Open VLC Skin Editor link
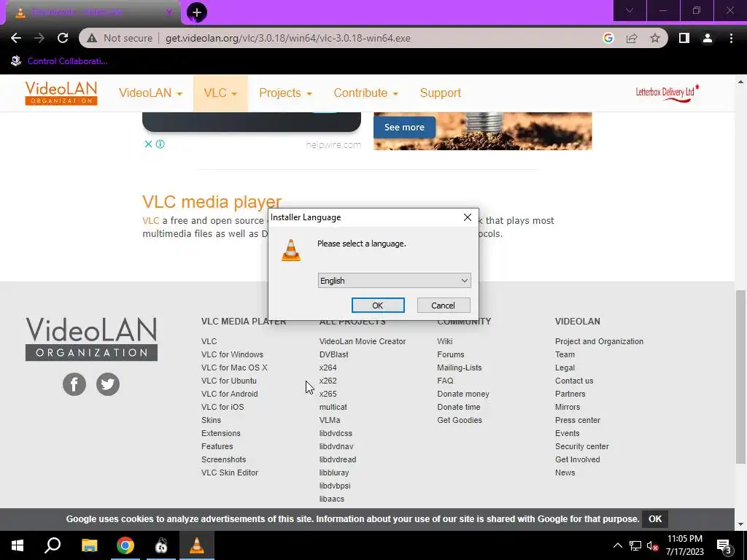 230,472
